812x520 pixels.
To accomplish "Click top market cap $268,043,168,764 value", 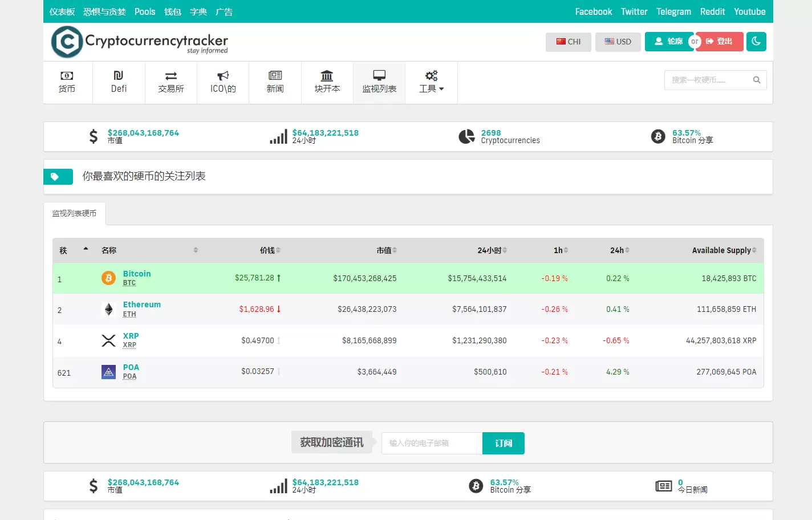I will coord(143,133).
